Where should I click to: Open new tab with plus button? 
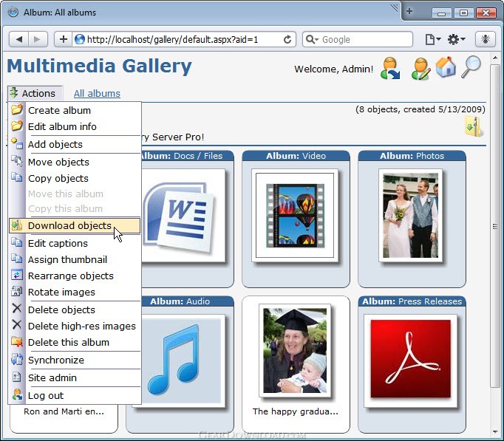(x=409, y=11)
